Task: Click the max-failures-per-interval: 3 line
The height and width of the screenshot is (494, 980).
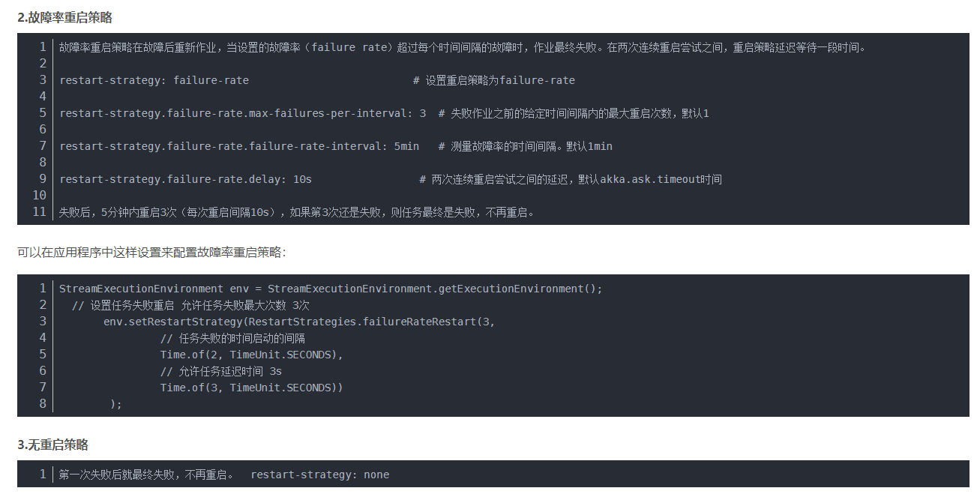Action: coord(242,113)
